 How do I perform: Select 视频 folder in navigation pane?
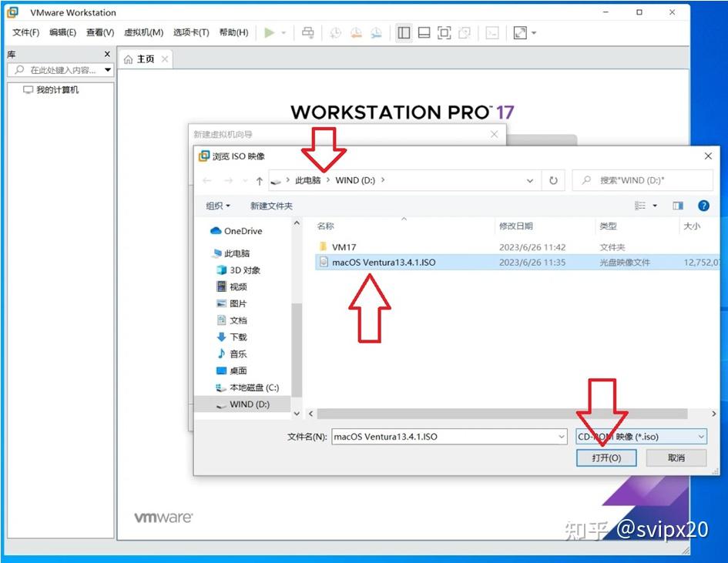coord(232,287)
